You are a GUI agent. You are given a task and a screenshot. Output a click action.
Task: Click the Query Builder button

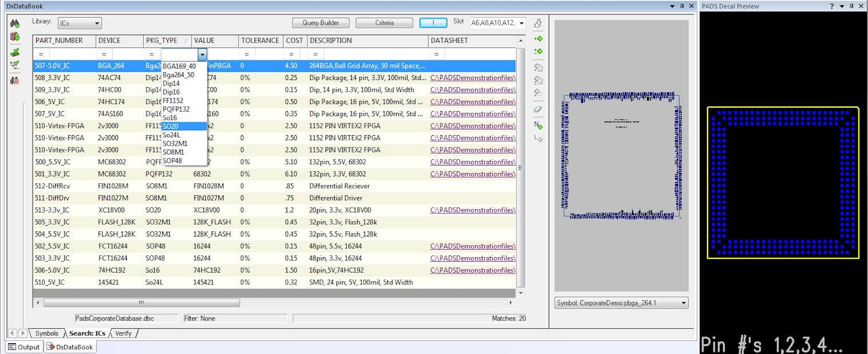pyautogui.click(x=321, y=23)
